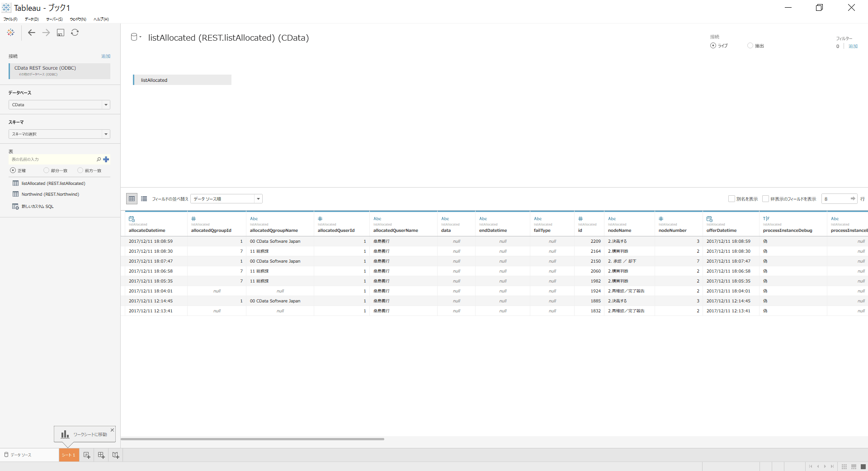Select the CData REST Source (ODBC) connection
Viewport: 868px width, 471px height.
tap(60, 71)
